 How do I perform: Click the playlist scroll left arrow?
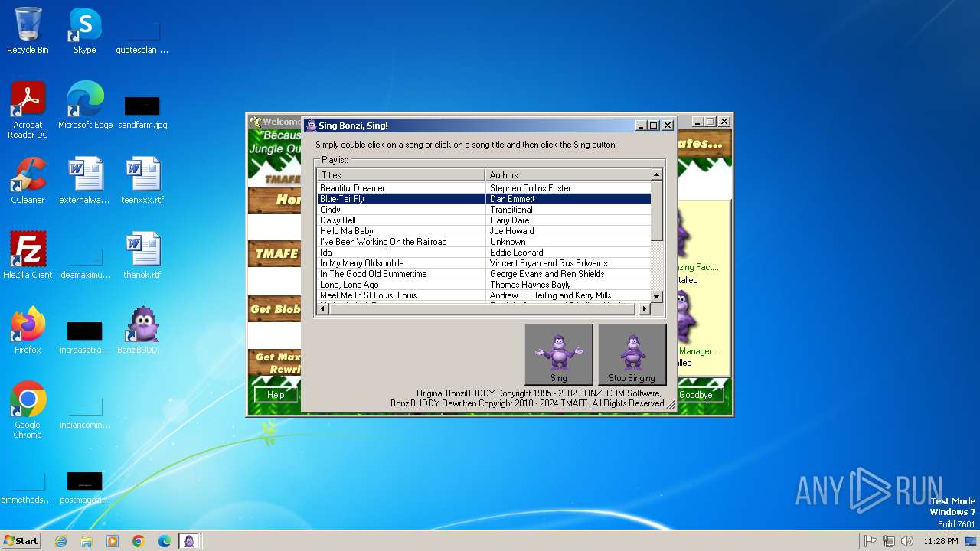point(324,308)
